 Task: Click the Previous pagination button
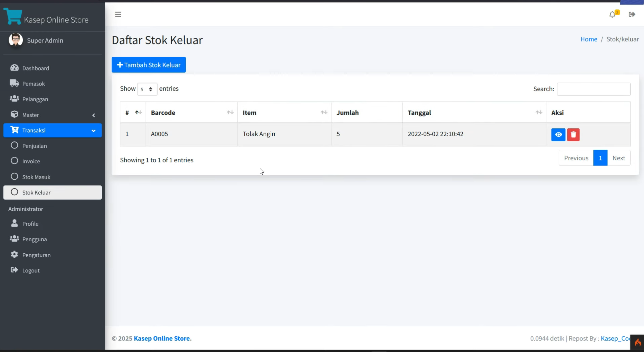pyautogui.click(x=576, y=158)
